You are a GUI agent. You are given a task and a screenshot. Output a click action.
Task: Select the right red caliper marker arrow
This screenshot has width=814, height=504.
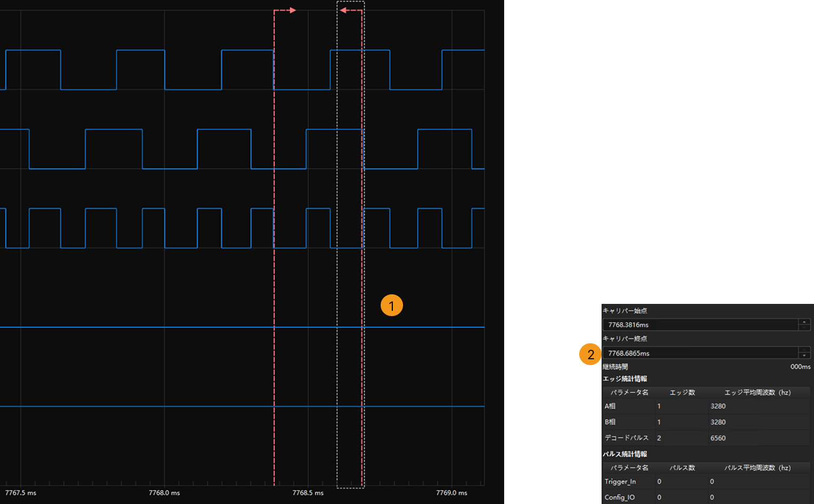(351, 10)
